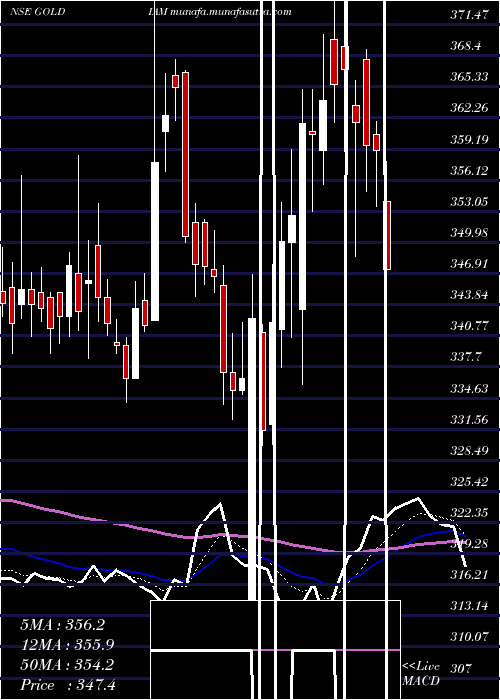500x700 pixels.
Task: Click the Price : 347.4 value
Action: 68,685
